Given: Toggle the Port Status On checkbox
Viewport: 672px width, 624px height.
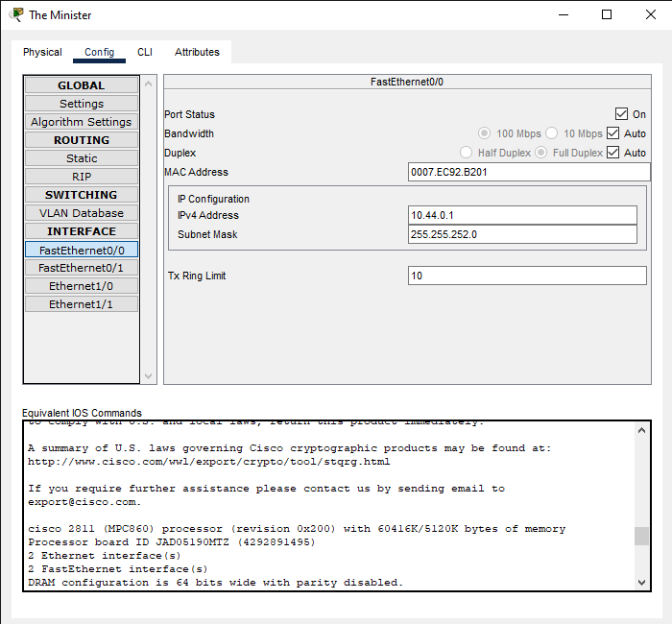Looking at the screenshot, I should [x=621, y=114].
